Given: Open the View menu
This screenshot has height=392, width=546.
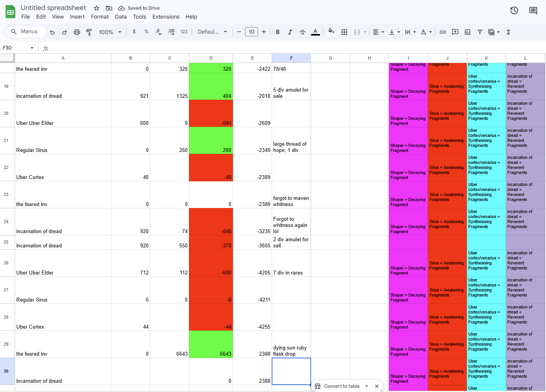Looking at the screenshot, I should coord(58,17).
